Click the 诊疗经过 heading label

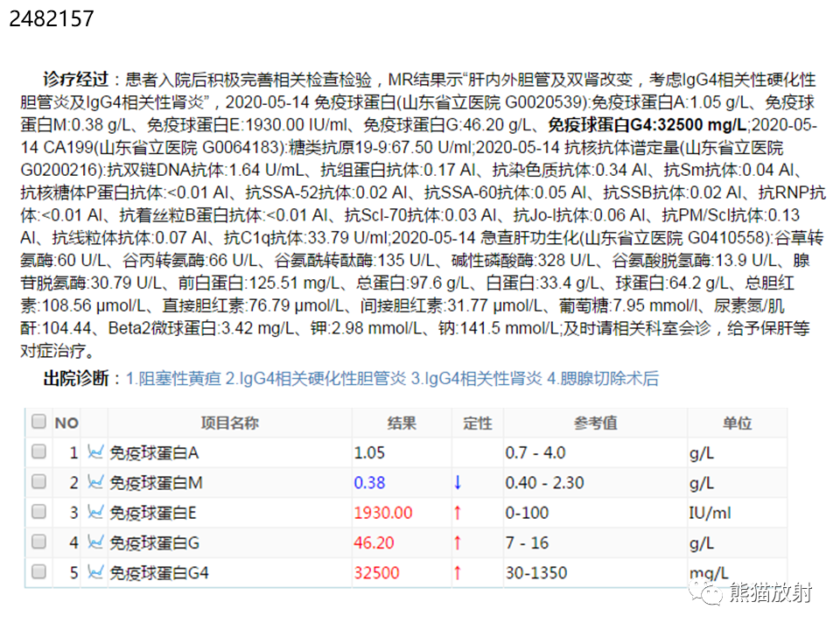coord(75,80)
